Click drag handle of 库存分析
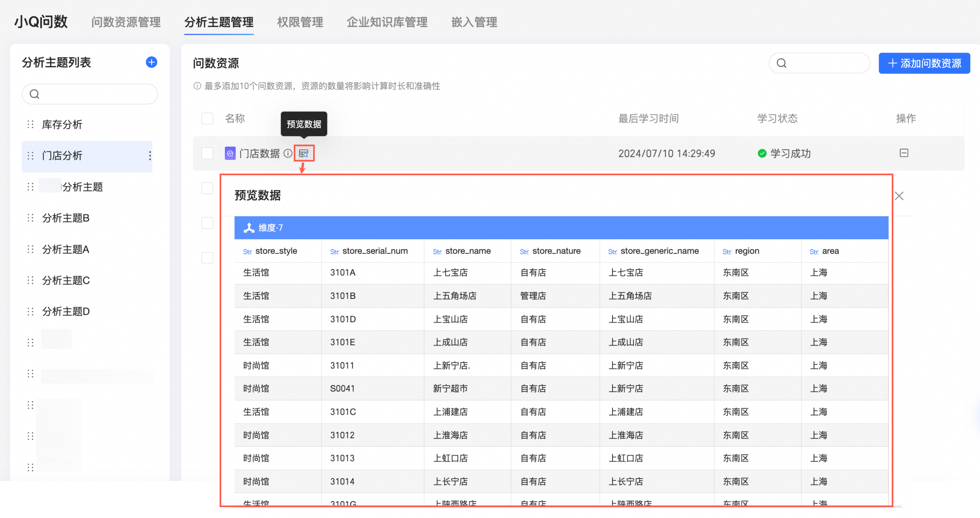The image size is (980, 518). 30,124
